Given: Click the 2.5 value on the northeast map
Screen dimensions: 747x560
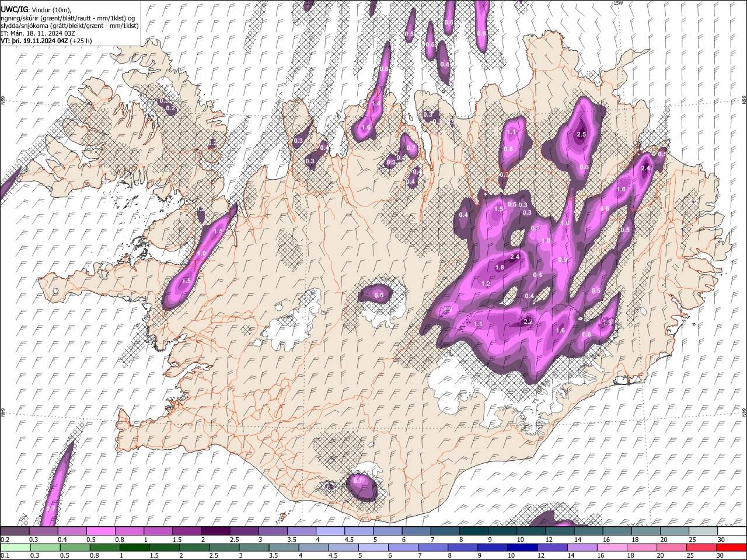Looking at the screenshot, I should coord(581,134).
